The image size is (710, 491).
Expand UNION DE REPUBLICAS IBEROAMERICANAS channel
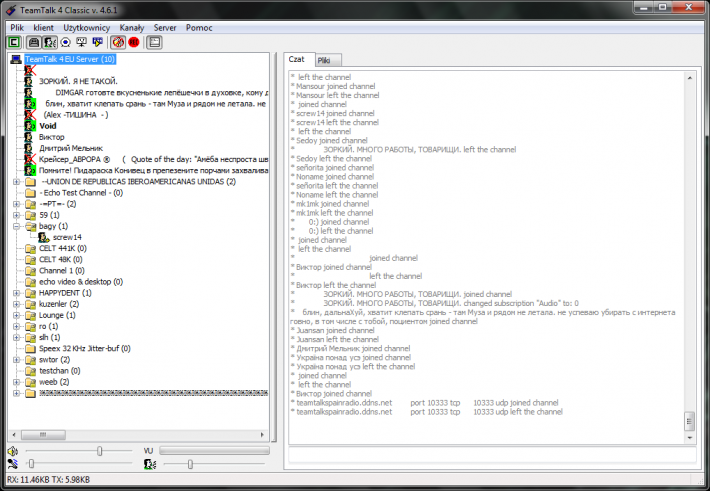[x=17, y=182]
